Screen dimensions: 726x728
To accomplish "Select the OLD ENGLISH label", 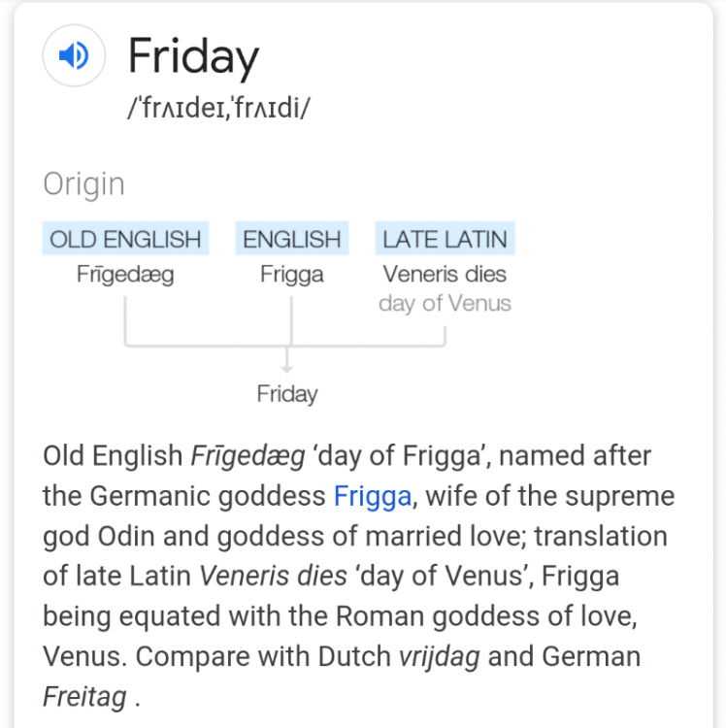I will coord(125,239).
